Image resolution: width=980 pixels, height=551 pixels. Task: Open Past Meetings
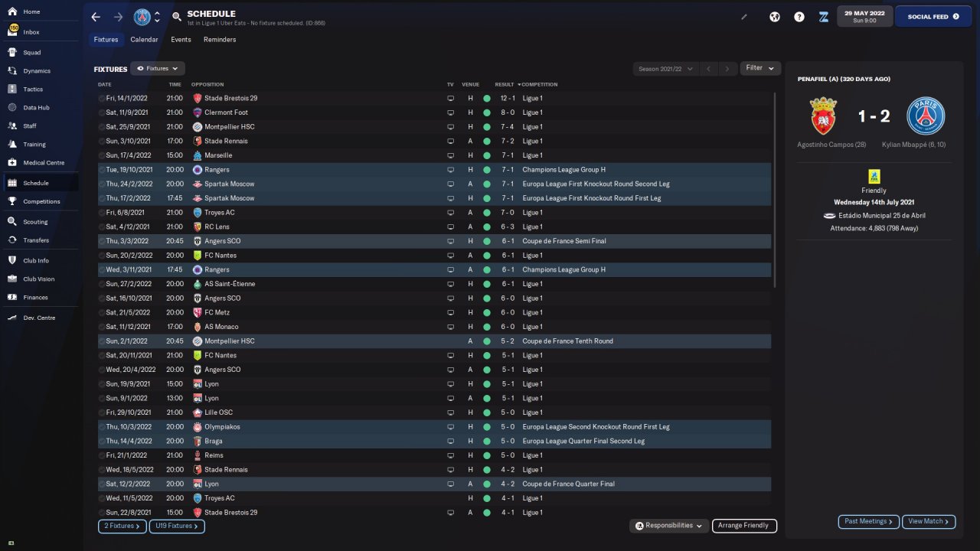coord(869,522)
